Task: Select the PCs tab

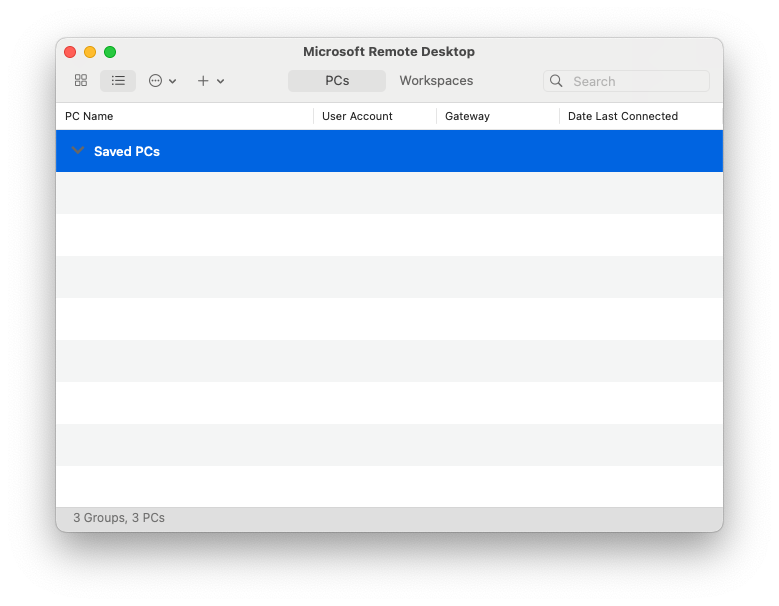Action: tap(337, 81)
